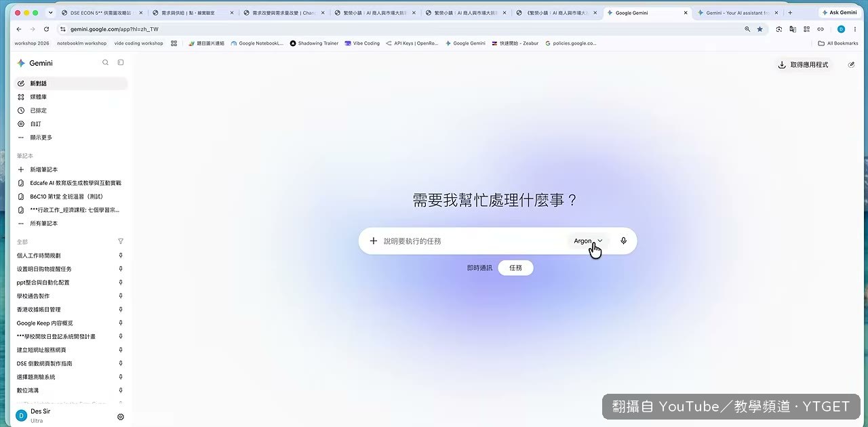
Task: Open the zoom magnifier icon in address bar
Action: pos(747,29)
